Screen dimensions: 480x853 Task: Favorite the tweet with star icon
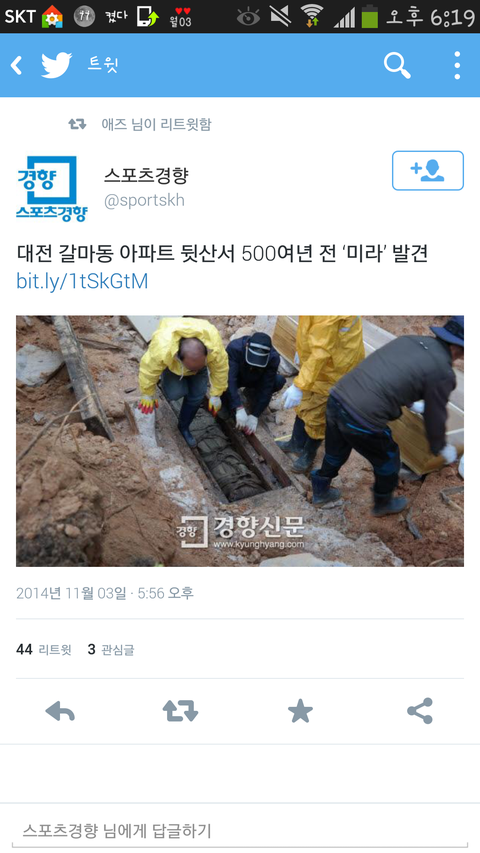tap(300, 711)
